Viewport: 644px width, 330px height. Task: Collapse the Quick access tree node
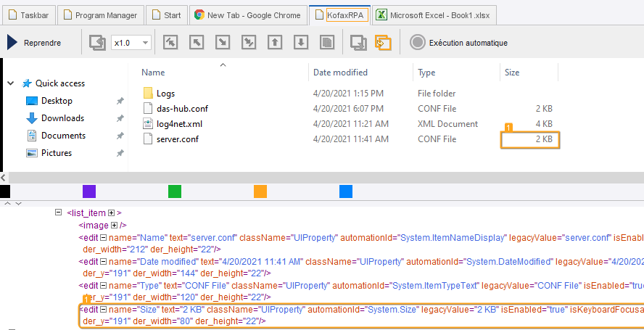(x=11, y=83)
